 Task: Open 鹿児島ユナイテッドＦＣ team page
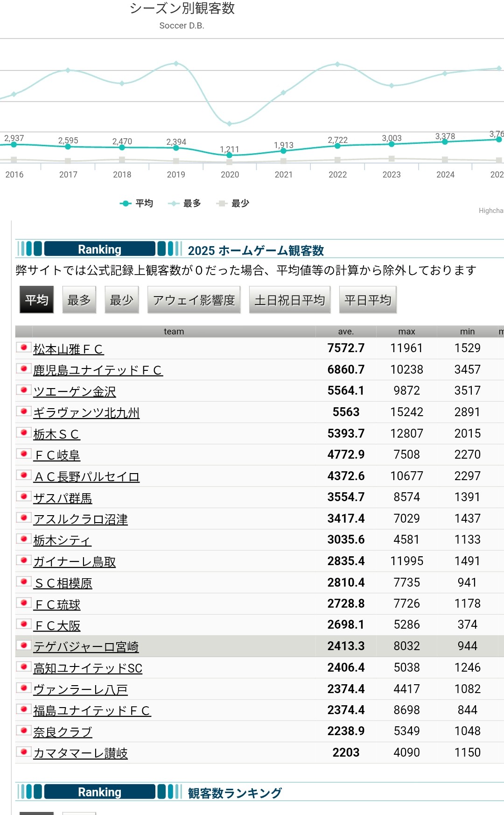point(98,370)
